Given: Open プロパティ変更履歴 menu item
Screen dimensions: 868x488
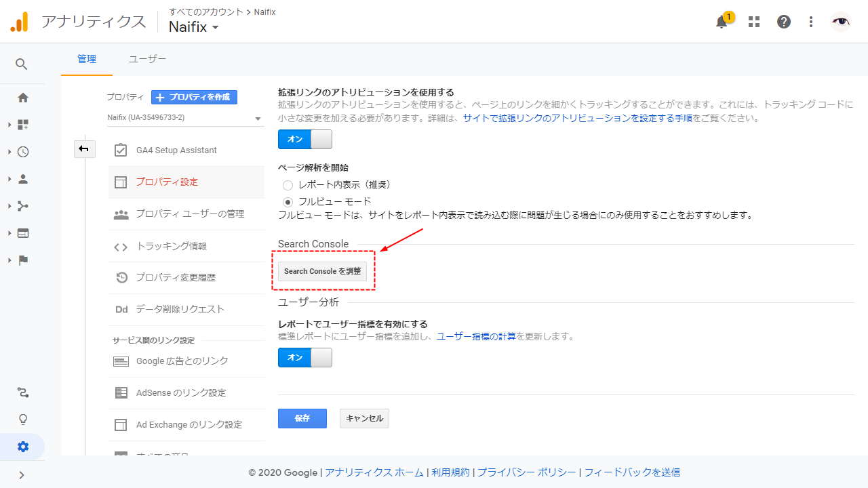Looking at the screenshot, I should [186, 277].
